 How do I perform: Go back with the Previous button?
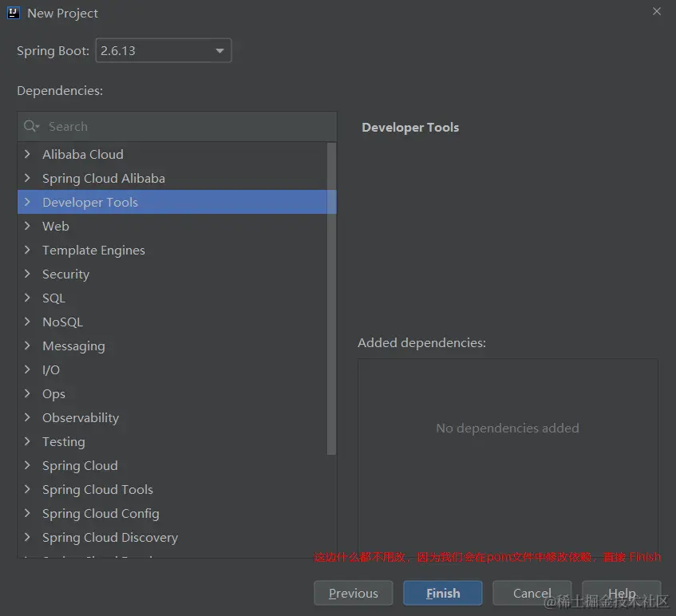pos(354,593)
